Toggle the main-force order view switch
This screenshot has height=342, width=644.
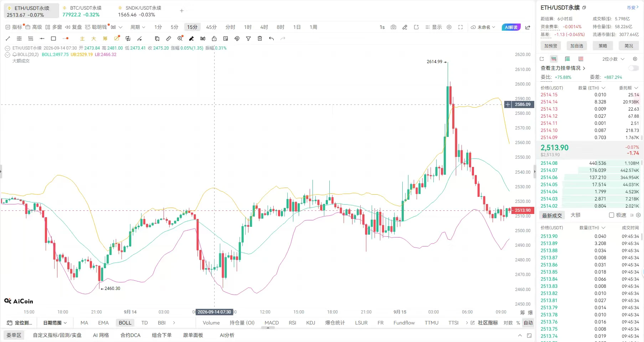(633, 68)
